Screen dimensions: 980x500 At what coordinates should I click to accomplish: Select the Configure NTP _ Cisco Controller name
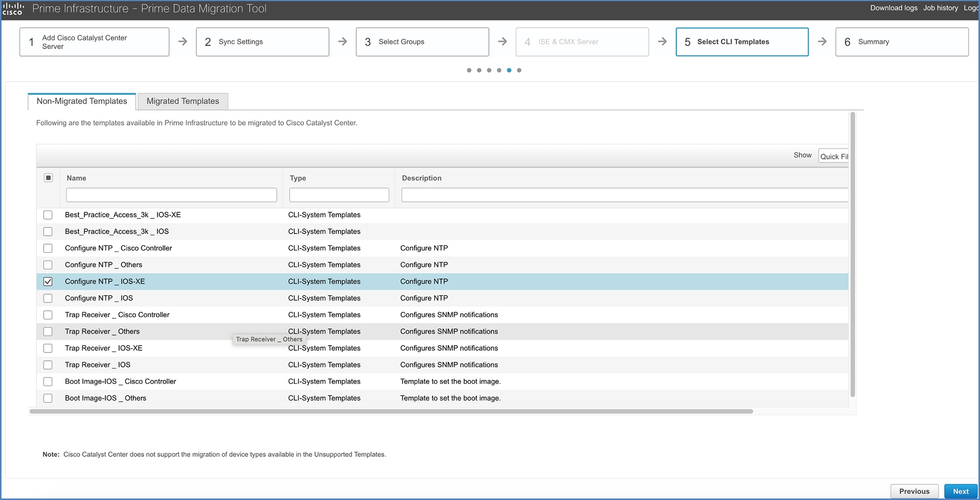pyautogui.click(x=119, y=248)
